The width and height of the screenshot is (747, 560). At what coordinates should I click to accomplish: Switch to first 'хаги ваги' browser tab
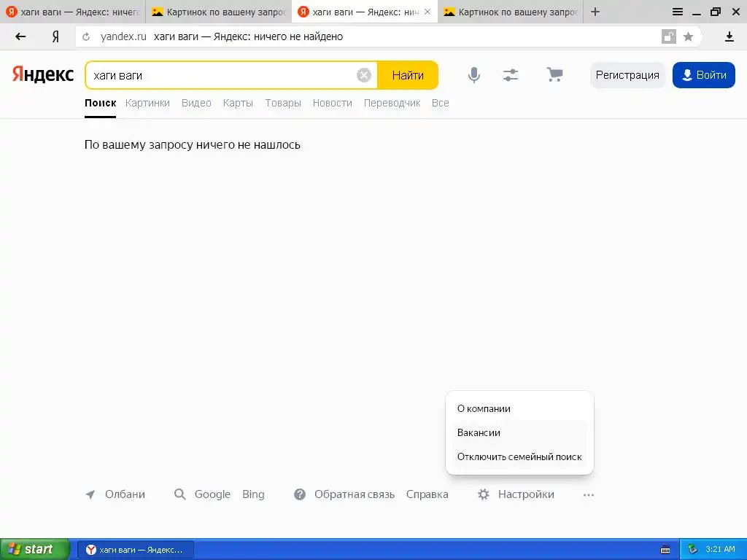(x=72, y=12)
